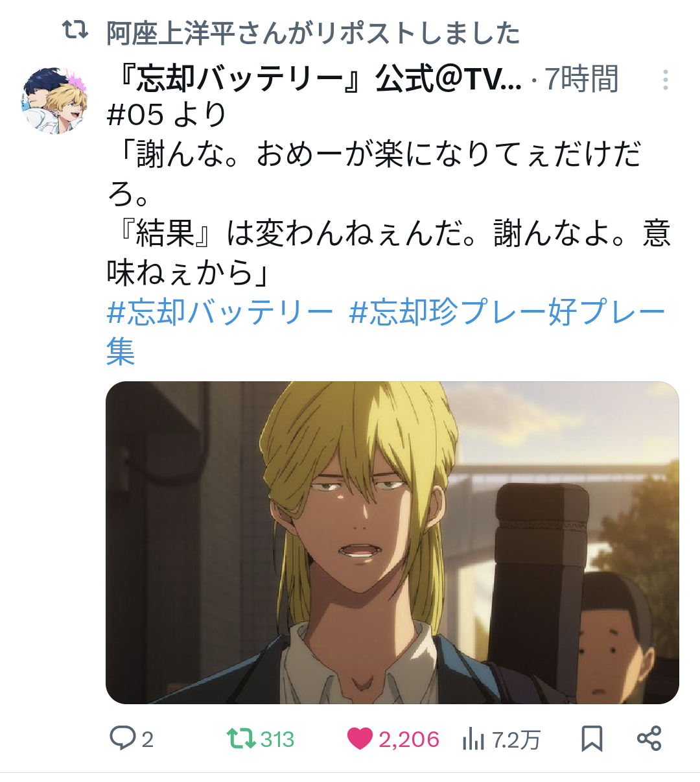View the anime screenshot image
This screenshot has height=782, width=700.
392,543
